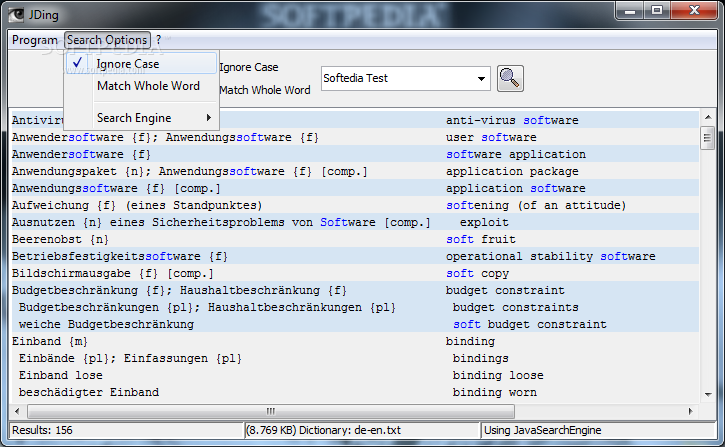
Task: Click "beschädigter Einband" row
Action: 89,392
